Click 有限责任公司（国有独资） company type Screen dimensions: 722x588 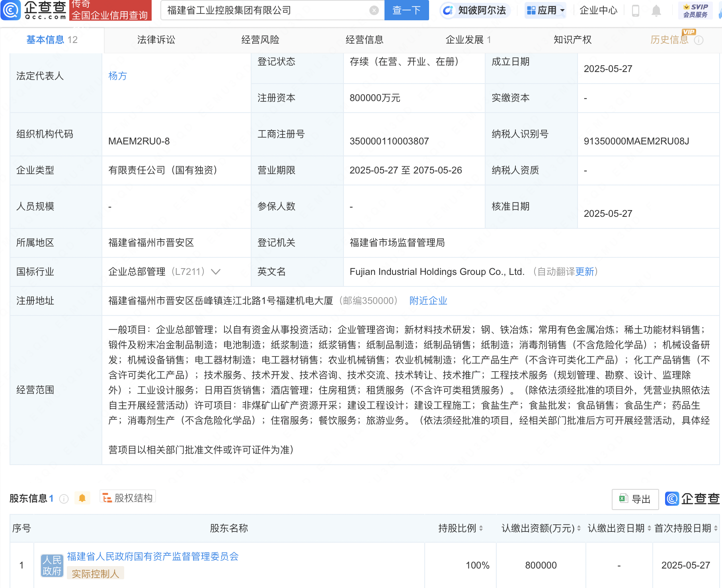(165, 170)
